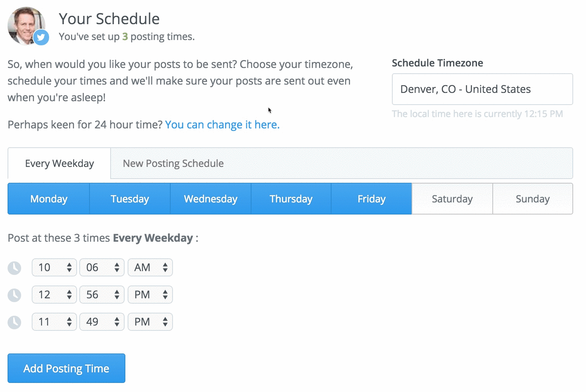Click the clock icon beside 10:06 AM
Viewport: 586px width, 392px height.
(x=14, y=267)
